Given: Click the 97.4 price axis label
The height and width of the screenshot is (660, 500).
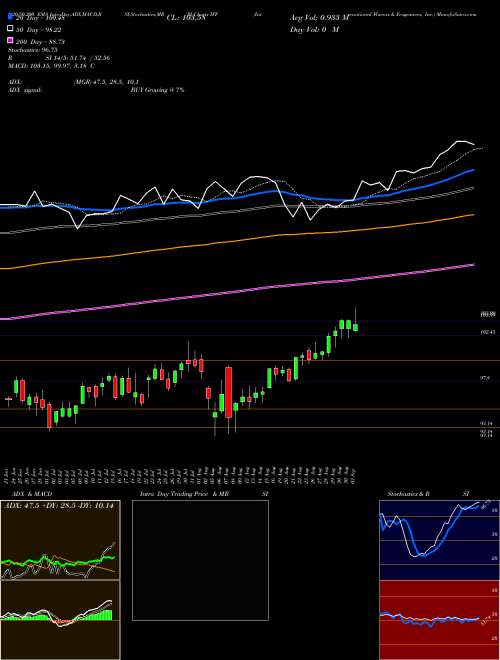Looking at the screenshot, I should point(485,379).
